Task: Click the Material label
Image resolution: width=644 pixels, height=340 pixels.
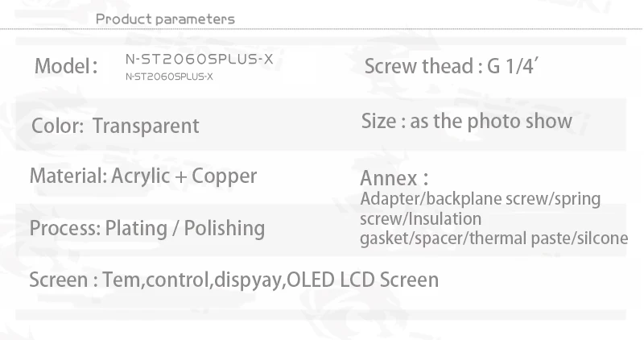Action: click(x=64, y=176)
